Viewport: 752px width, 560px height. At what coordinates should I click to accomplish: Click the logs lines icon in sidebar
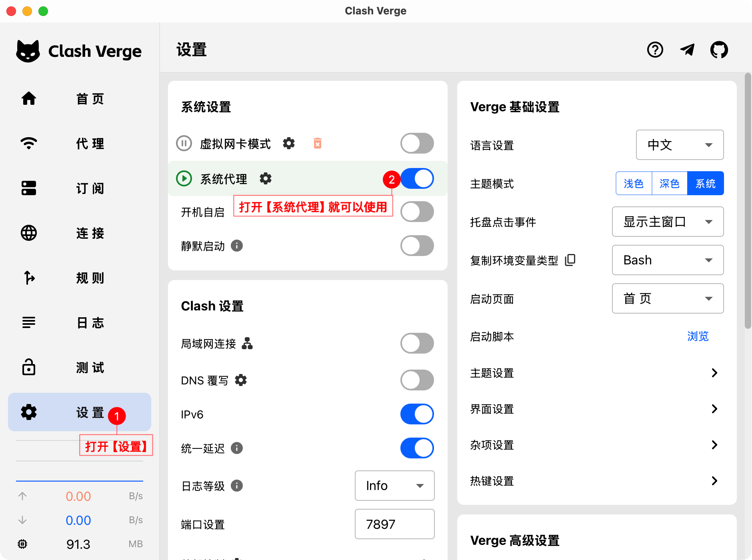click(x=29, y=322)
